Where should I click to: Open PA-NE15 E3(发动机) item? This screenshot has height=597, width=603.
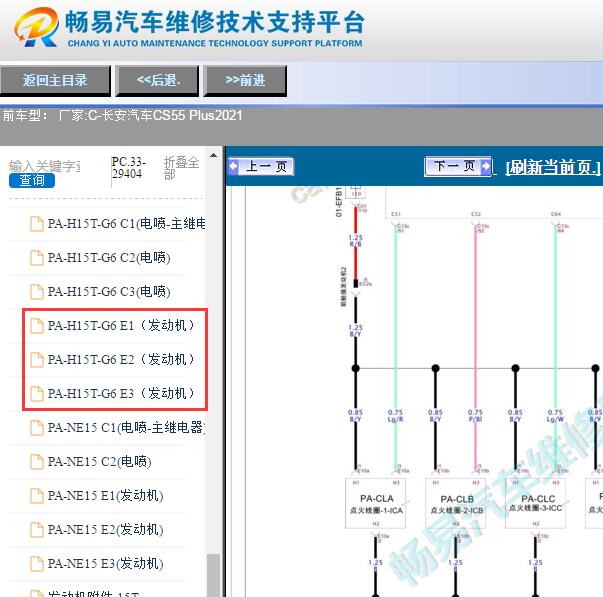point(105,564)
